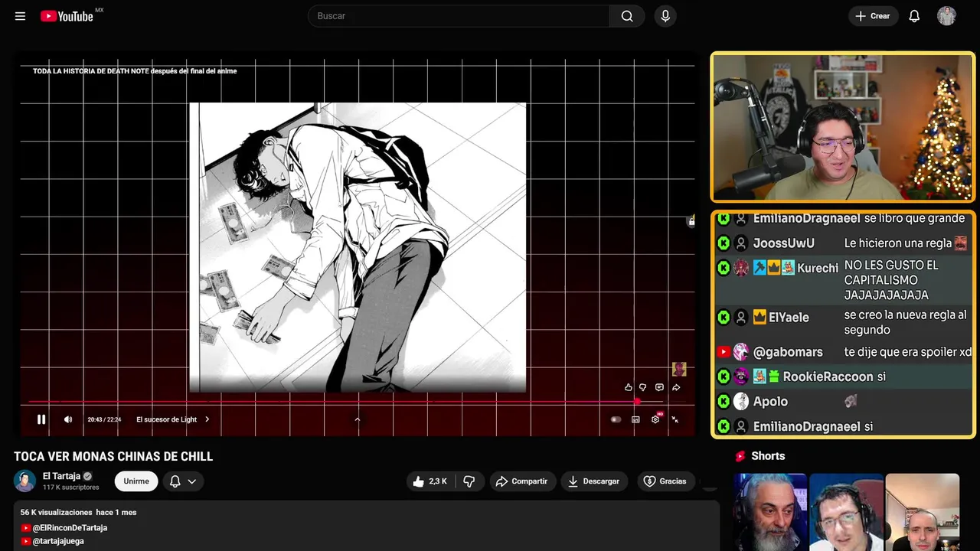This screenshot has height=551, width=980.
Task: Click the red playhead dot on the progress bar
Action: point(637,401)
